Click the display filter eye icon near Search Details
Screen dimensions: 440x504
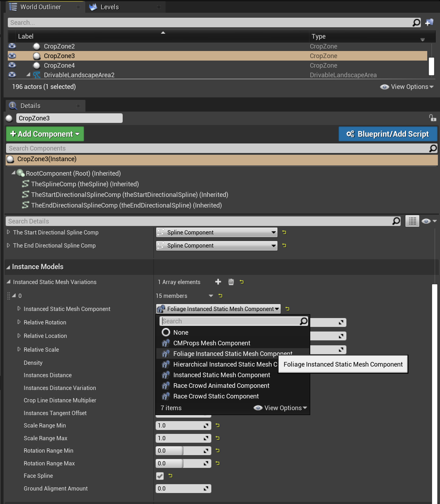(x=427, y=221)
